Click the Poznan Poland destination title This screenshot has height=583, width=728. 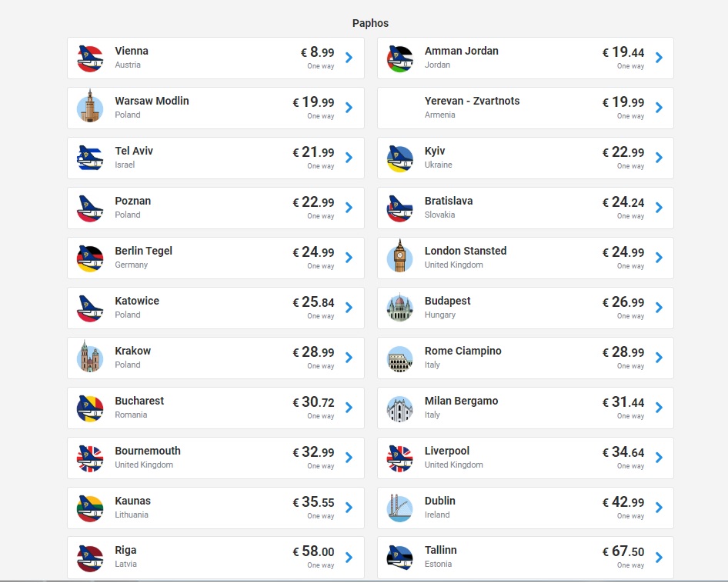pos(133,201)
